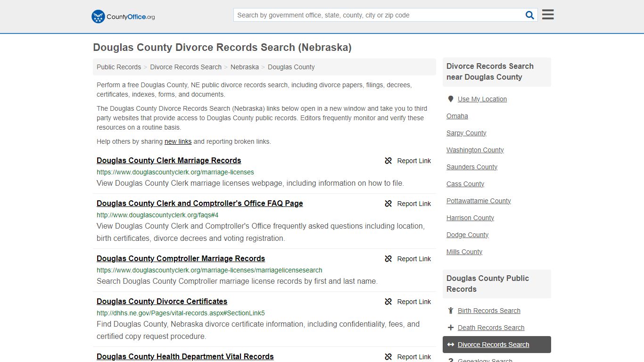Open Saunders County link

pyautogui.click(x=472, y=167)
